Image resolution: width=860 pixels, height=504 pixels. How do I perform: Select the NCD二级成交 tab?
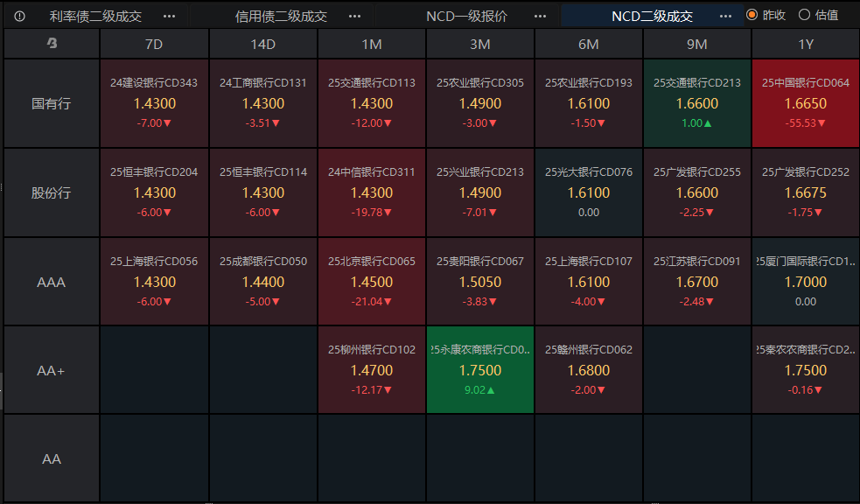tap(652, 17)
